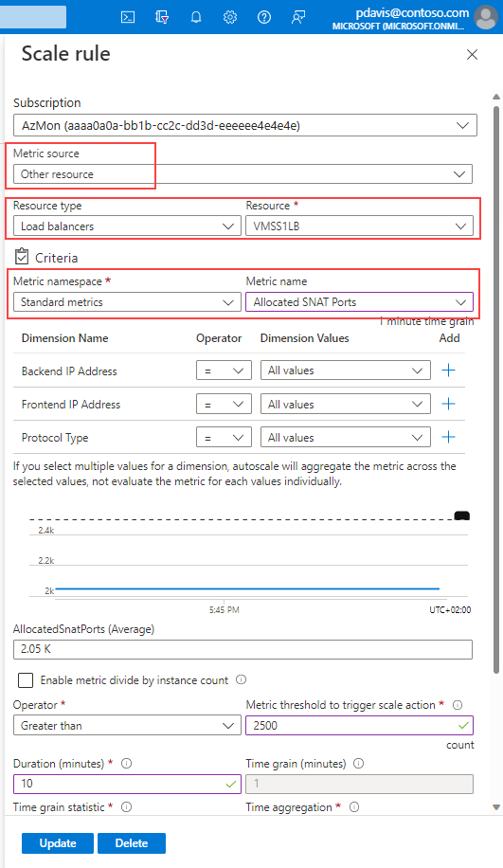Enable metric divide by instance count checkbox
503x868 pixels.
pyautogui.click(x=26, y=680)
